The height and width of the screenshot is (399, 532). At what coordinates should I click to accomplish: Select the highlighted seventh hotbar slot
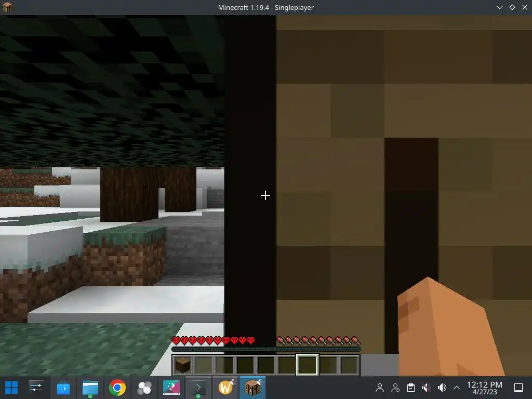(308, 365)
